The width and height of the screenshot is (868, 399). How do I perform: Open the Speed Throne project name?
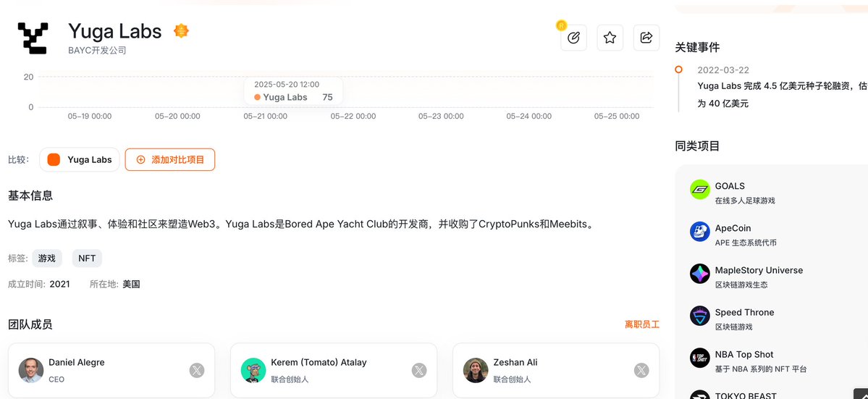click(x=744, y=312)
